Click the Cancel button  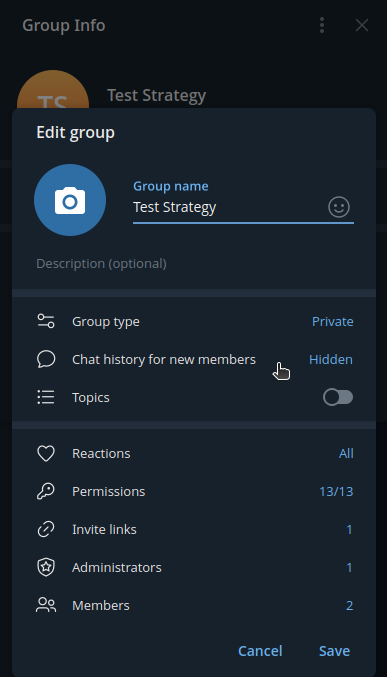260,651
